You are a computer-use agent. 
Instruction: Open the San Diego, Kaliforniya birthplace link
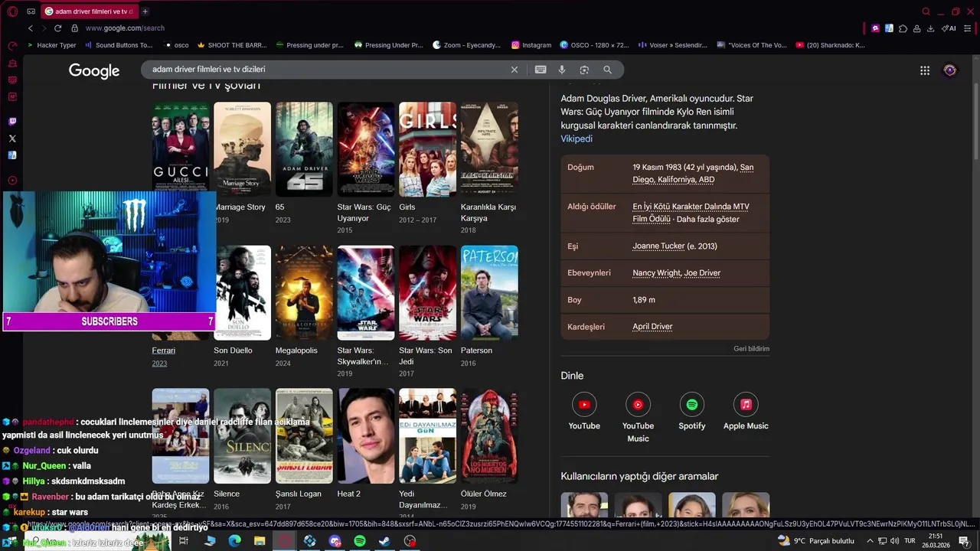(693, 173)
